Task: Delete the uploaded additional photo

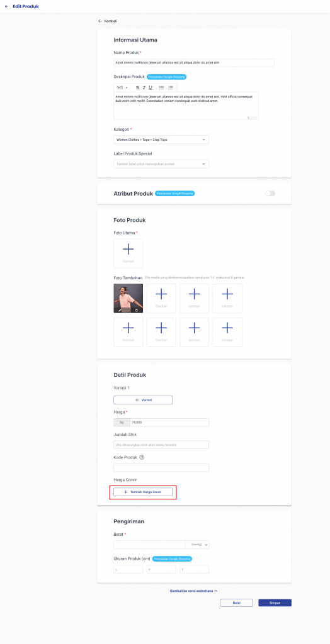Action: [137, 310]
